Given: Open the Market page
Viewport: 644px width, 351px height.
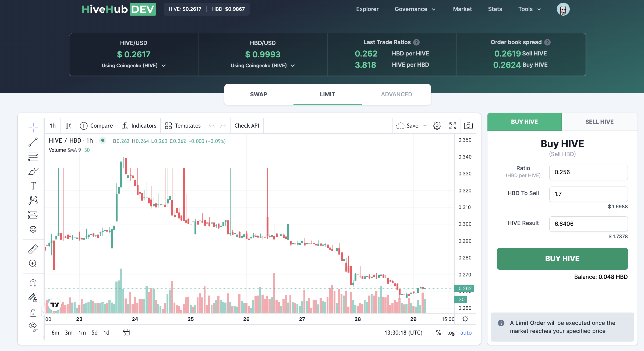Looking at the screenshot, I should (x=462, y=9).
